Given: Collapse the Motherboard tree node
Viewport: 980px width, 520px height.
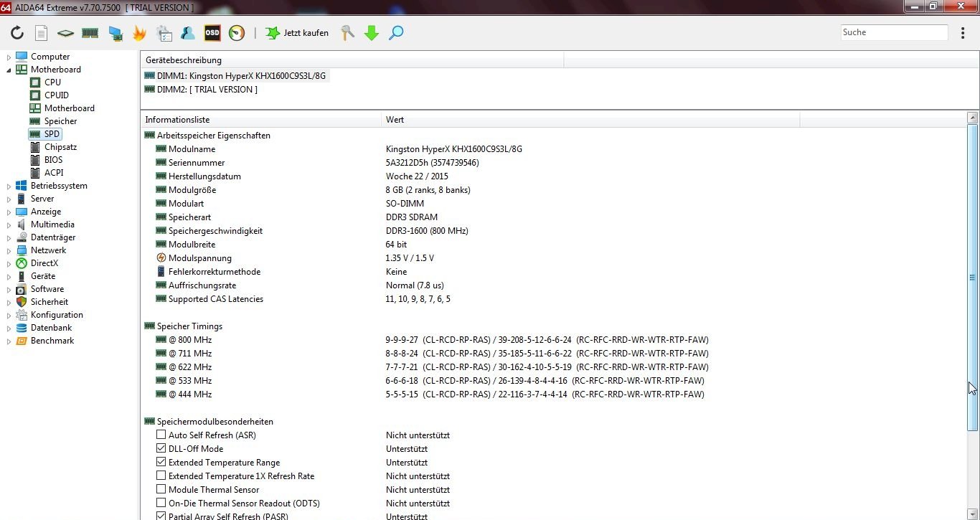Looking at the screenshot, I should 9,70.
